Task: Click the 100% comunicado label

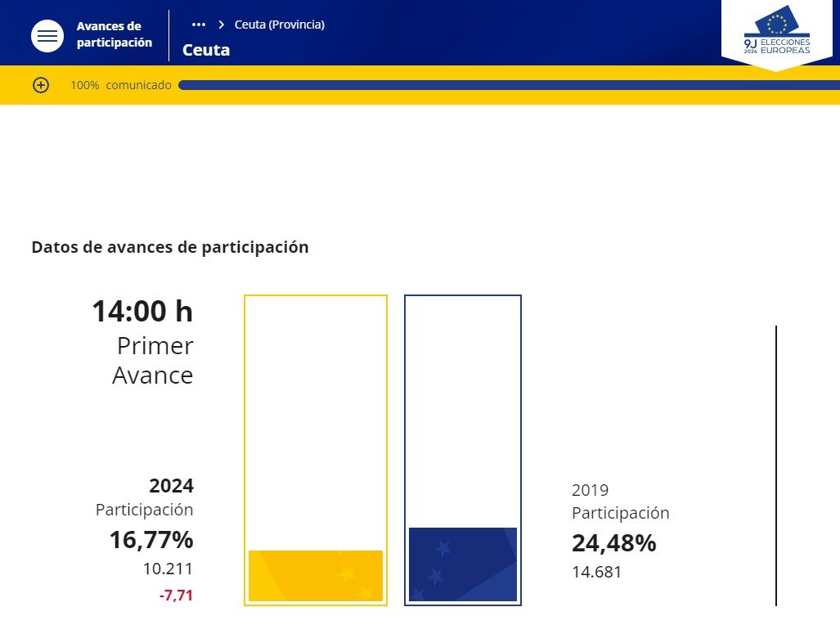Action: click(121, 85)
